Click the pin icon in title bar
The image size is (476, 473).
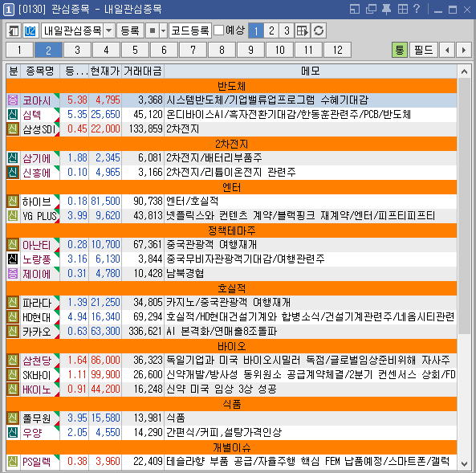pos(386,9)
